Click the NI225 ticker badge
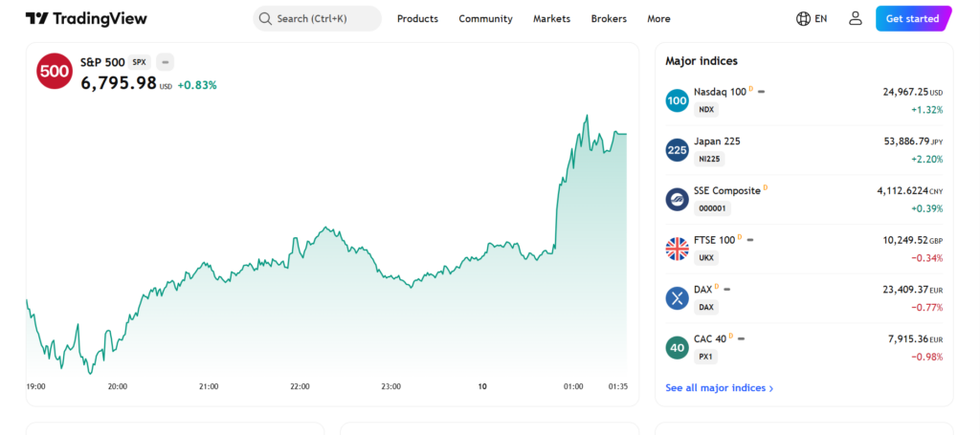Screen dimensions: 980x435 click(709, 159)
